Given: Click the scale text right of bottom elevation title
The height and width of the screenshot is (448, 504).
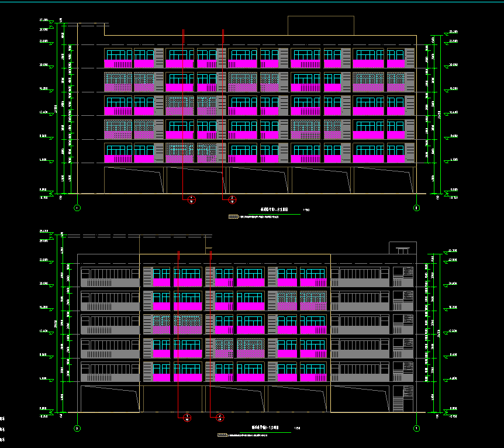Looking at the screenshot, I should pos(297,428).
